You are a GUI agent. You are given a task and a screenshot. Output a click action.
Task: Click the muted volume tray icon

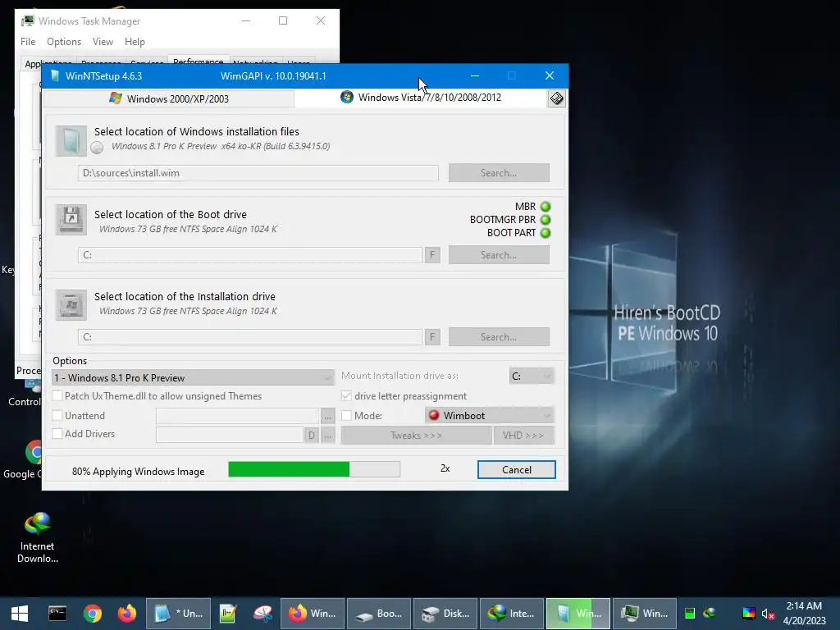pos(768,614)
